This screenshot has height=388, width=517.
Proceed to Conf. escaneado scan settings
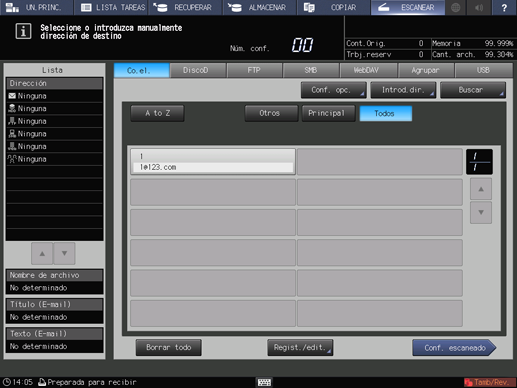tap(454, 348)
